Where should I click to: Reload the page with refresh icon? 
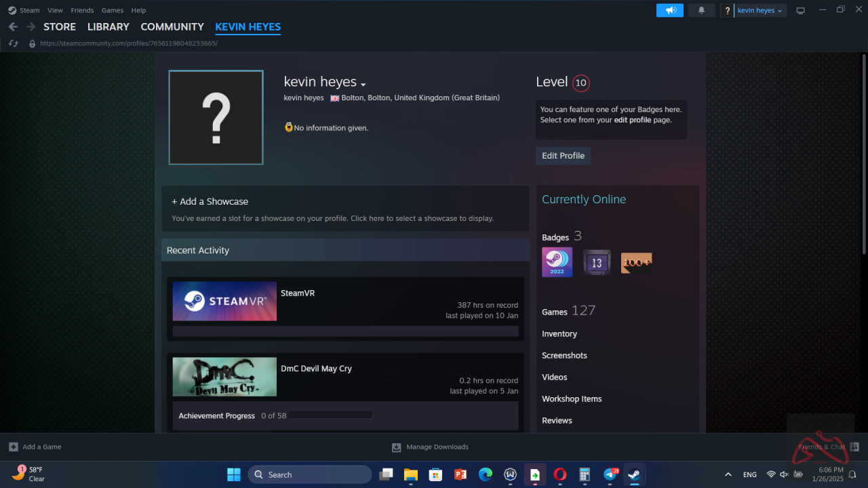pos(13,43)
